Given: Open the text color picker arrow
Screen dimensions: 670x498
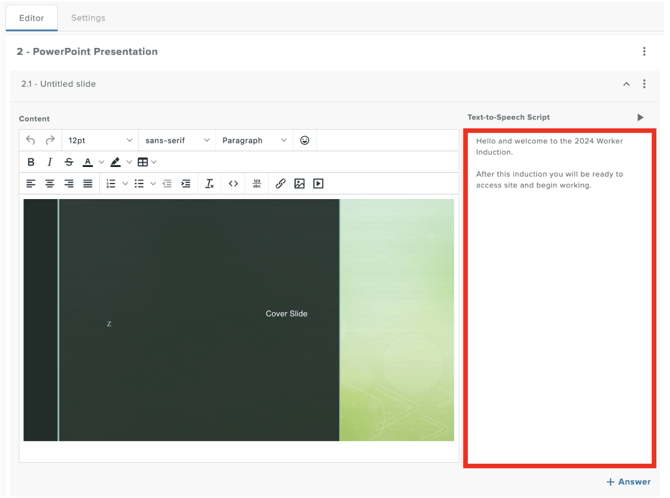Looking at the screenshot, I should coord(101,162).
